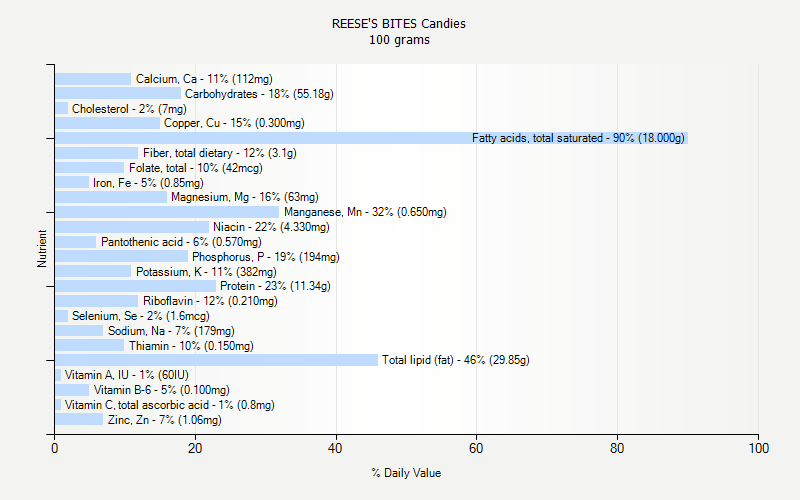
Task: Click the % Daily Value axis title
Action: click(x=406, y=473)
